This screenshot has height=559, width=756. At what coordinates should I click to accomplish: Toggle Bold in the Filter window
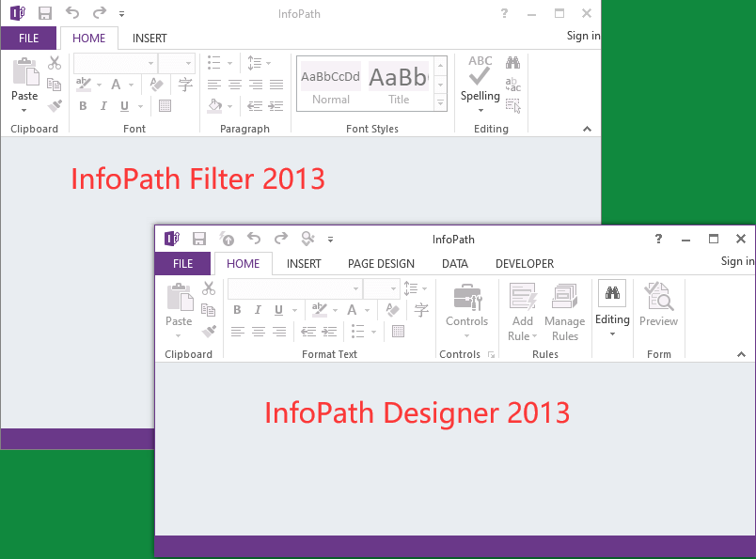point(83,106)
